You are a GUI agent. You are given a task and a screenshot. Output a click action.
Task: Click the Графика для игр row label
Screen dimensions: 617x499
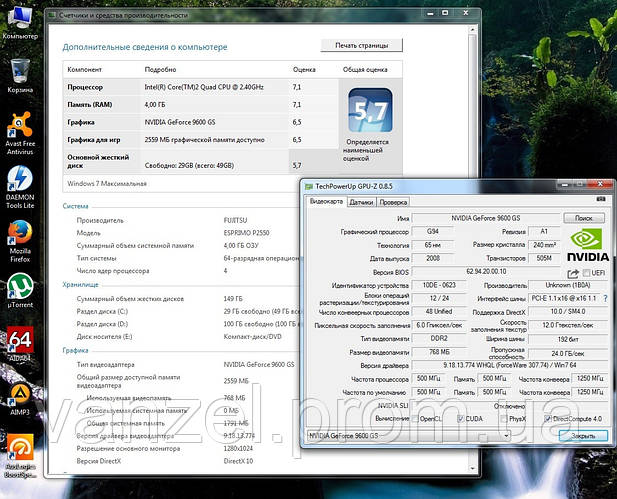[x=94, y=140]
